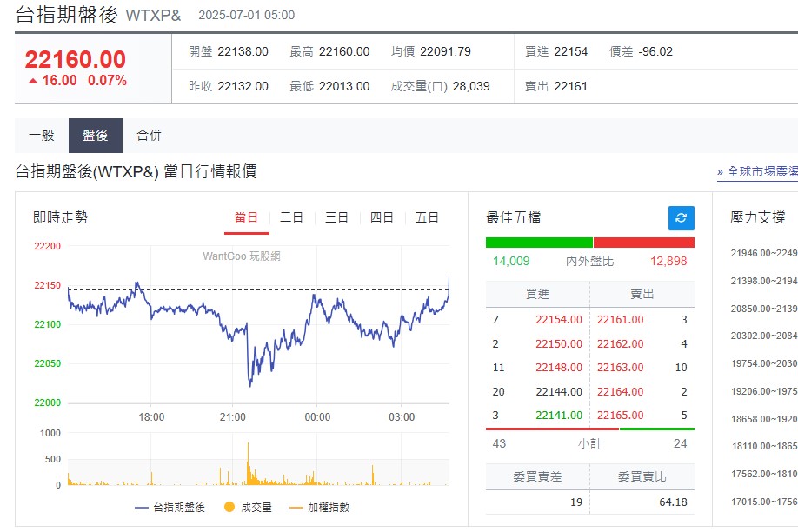
Task: Click the 均價 22091.79 value
Action: tap(445, 52)
